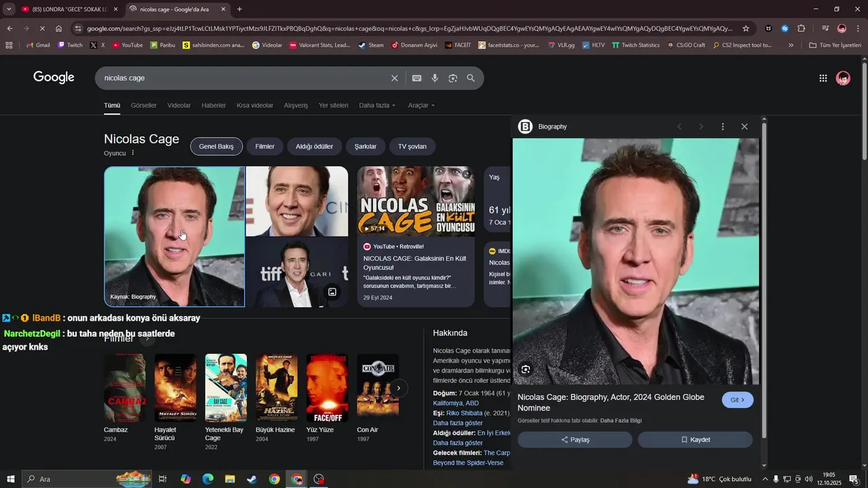
Task: Search inside this image with Lens
Action: tap(526, 369)
